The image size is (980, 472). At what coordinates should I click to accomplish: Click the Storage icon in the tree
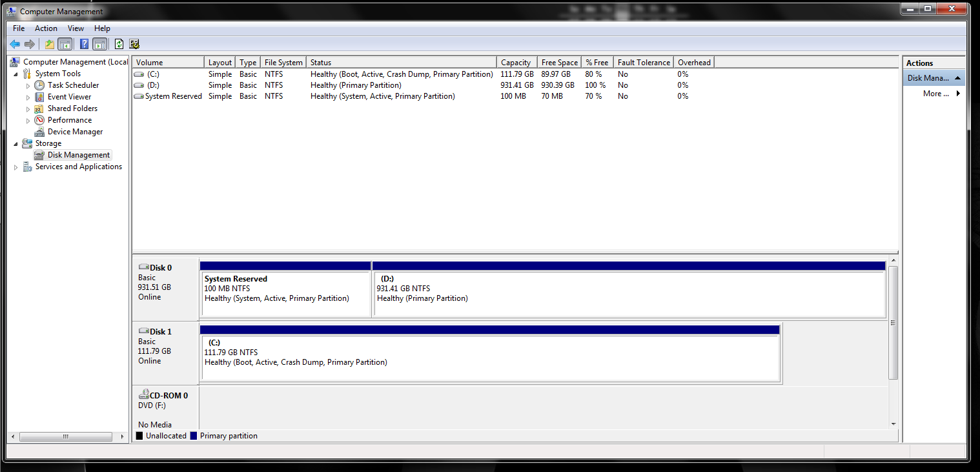tap(28, 143)
